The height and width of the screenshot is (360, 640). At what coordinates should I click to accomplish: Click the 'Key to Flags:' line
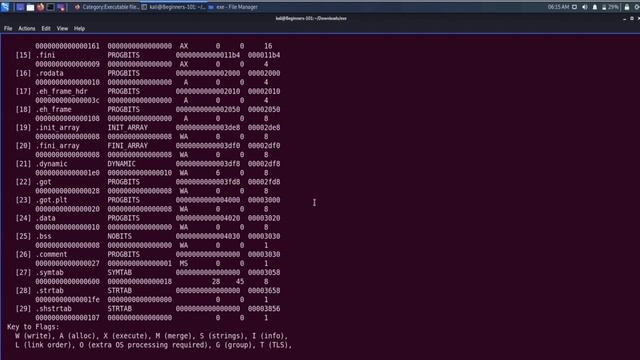point(33,327)
